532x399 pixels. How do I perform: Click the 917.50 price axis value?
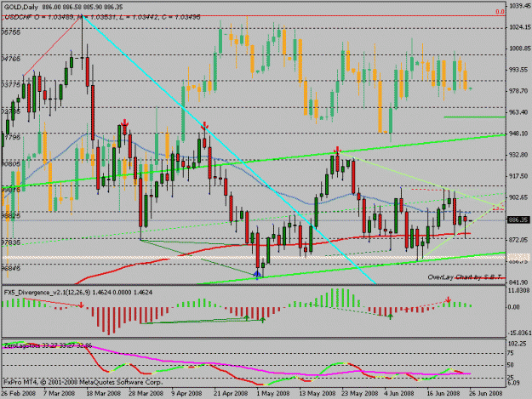[518, 176]
